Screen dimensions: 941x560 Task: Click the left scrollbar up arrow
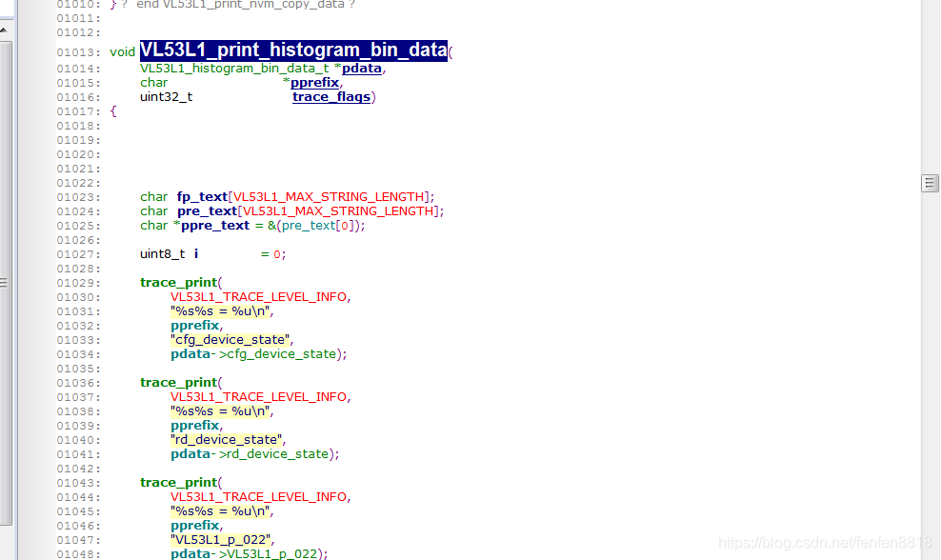(x=4, y=30)
